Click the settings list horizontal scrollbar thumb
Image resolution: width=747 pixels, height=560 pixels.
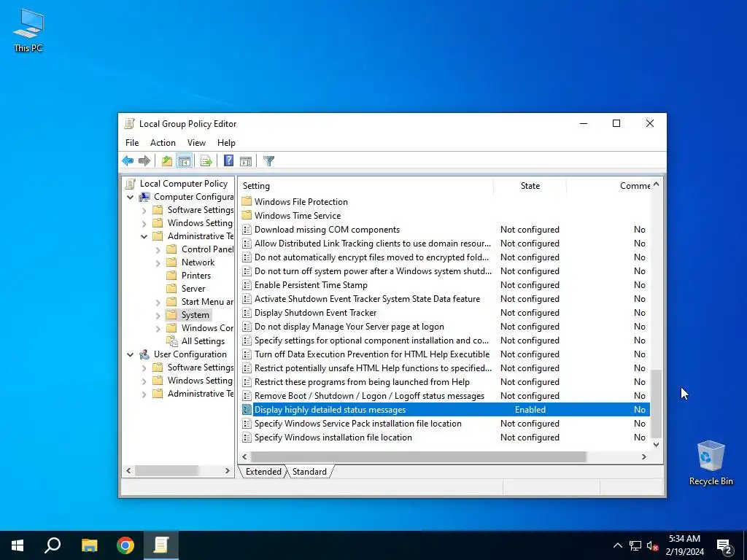click(418, 456)
